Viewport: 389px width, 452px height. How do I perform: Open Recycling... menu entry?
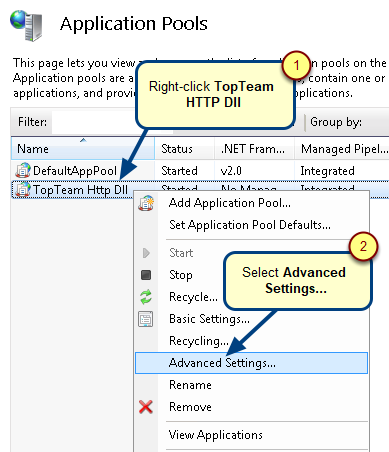[199, 341]
